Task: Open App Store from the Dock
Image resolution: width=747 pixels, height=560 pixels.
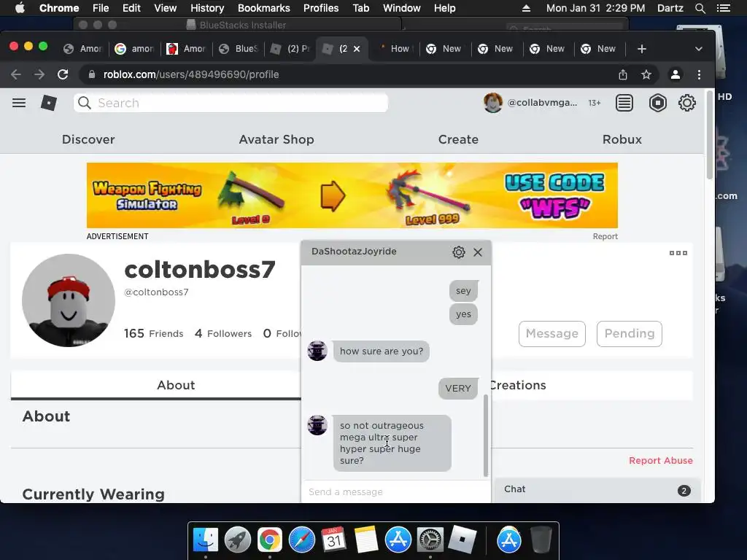Action: (x=398, y=540)
